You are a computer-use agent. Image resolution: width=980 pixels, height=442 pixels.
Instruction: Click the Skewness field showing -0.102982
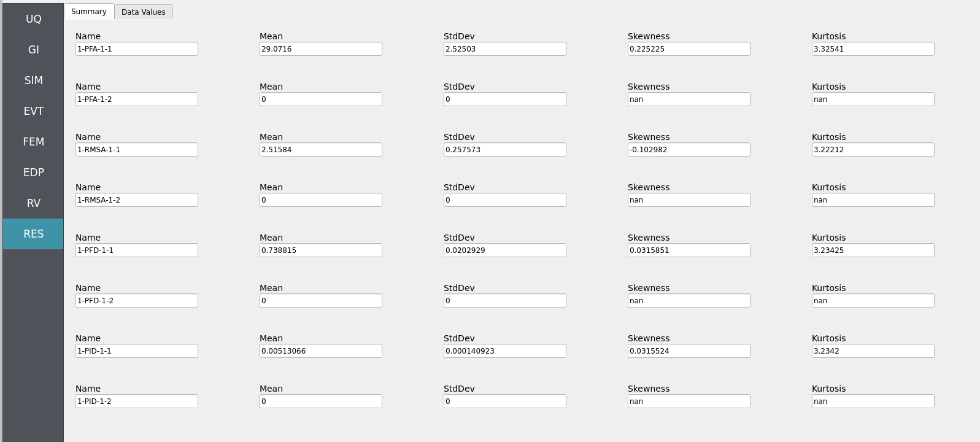tap(689, 149)
